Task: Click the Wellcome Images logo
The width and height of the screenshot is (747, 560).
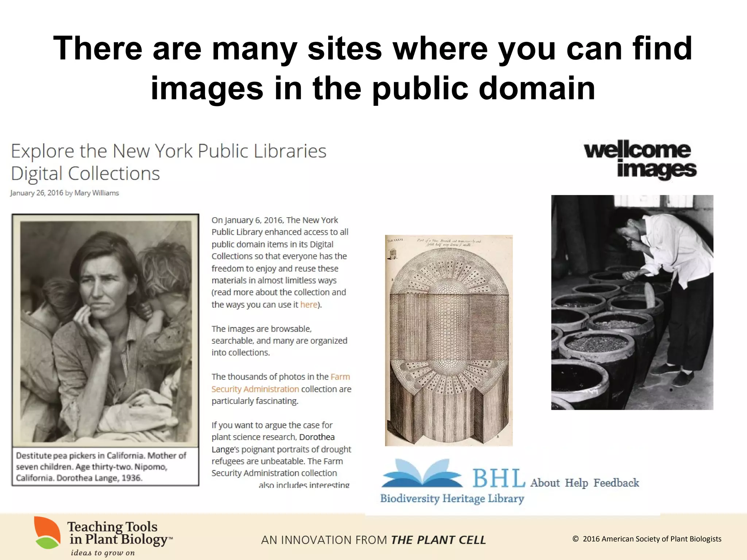Action: pyautogui.click(x=640, y=160)
